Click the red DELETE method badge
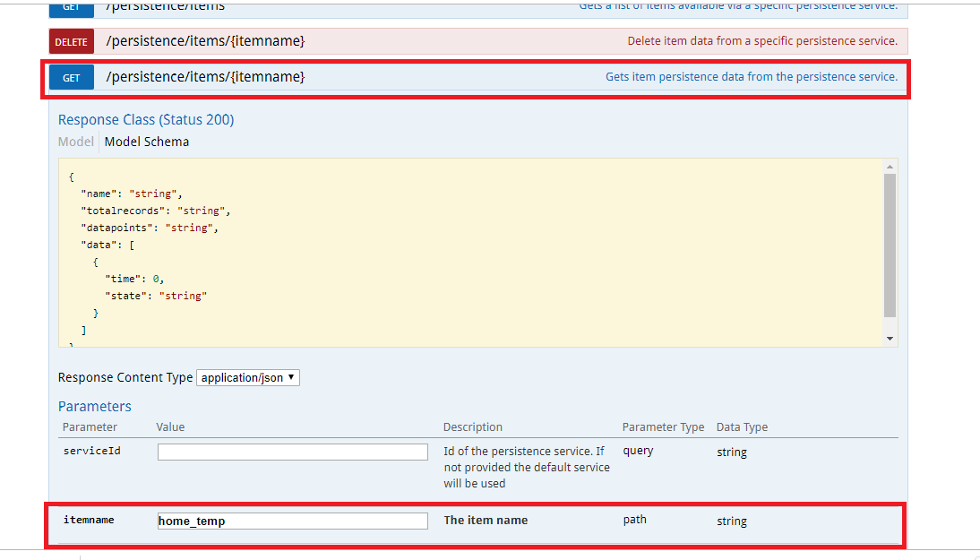 coord(72,41)
